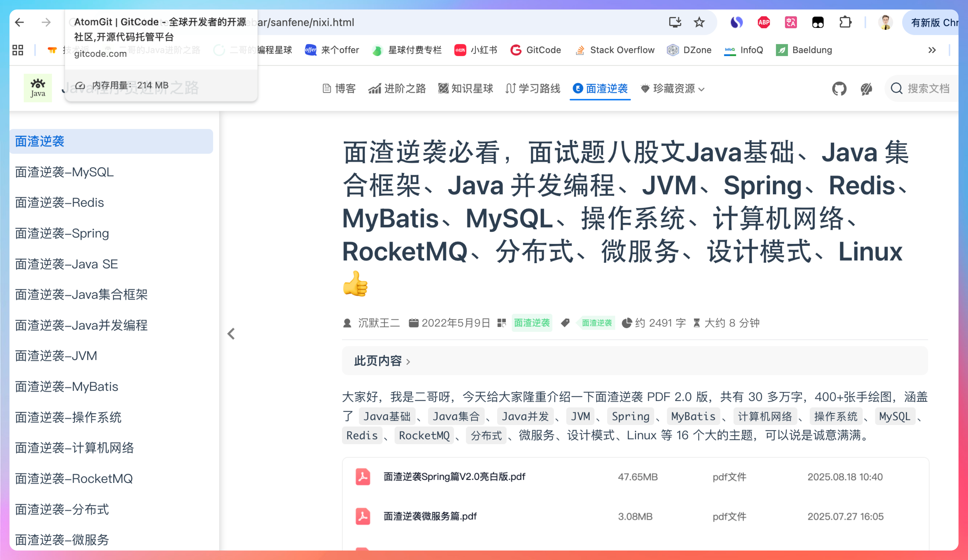Click the translate extension icon
Viewport: 968px width, 560px height.
click(791, 22)
